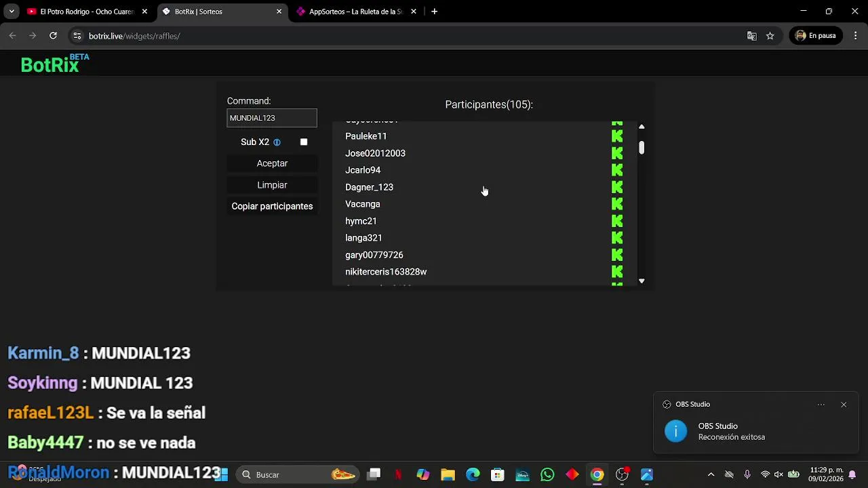Select participant nikiterceris163828w
The image size is (868, 488).
click(386, 272)
